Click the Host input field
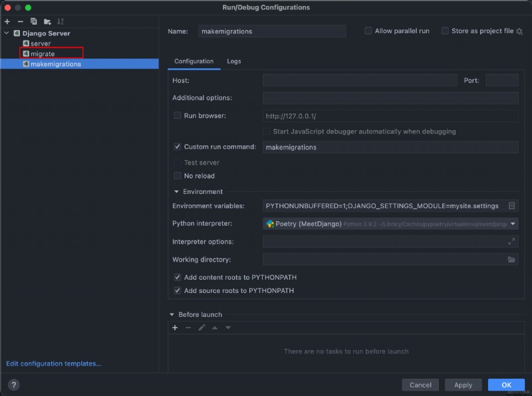 pyautogui.click(x=360, y=80)
